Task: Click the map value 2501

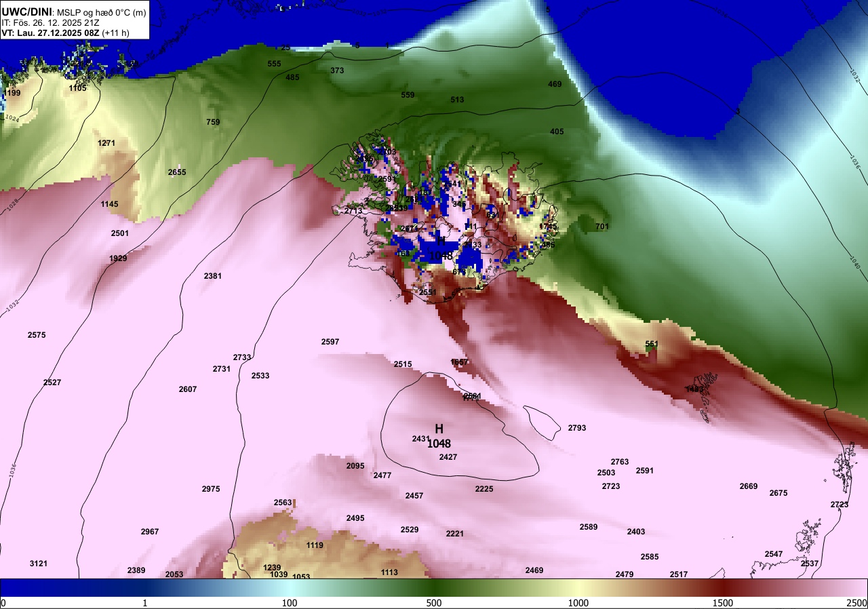Action: coord(120,233)
